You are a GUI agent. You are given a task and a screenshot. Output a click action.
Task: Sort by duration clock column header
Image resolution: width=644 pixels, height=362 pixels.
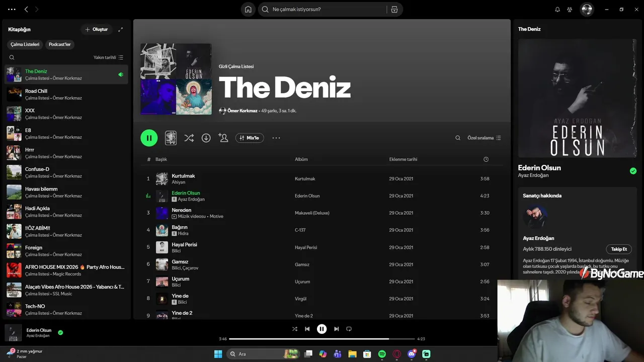click(486, 159)
